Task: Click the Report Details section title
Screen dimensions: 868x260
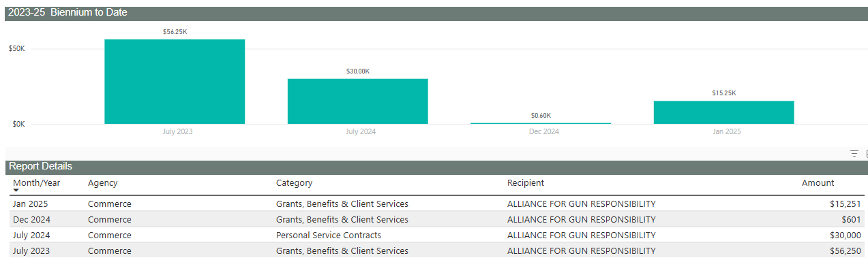Action: point(40,166)
